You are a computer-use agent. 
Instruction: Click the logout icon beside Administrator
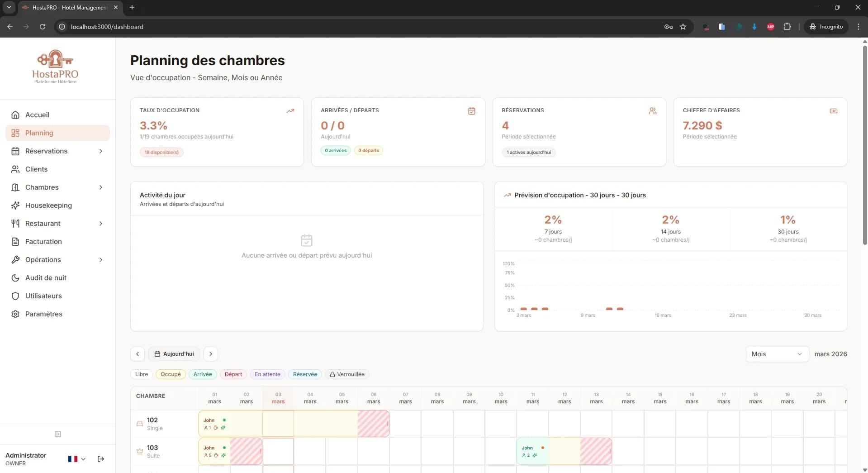click(101, 459)
